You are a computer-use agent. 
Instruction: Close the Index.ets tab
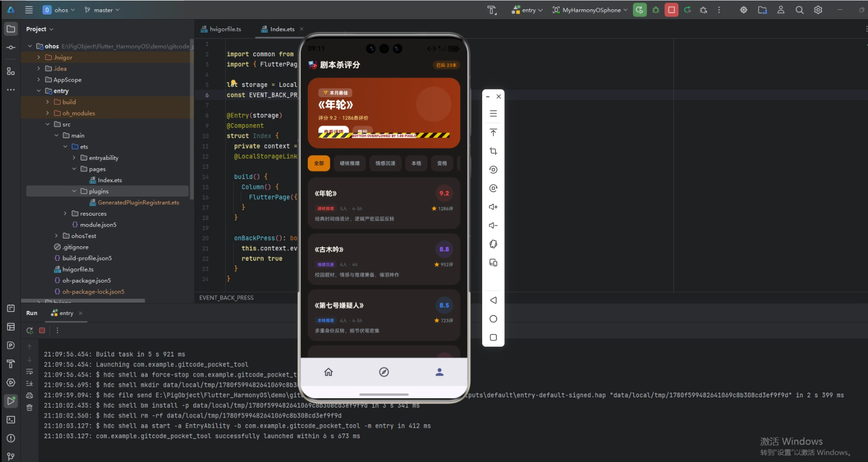point(302,29)
